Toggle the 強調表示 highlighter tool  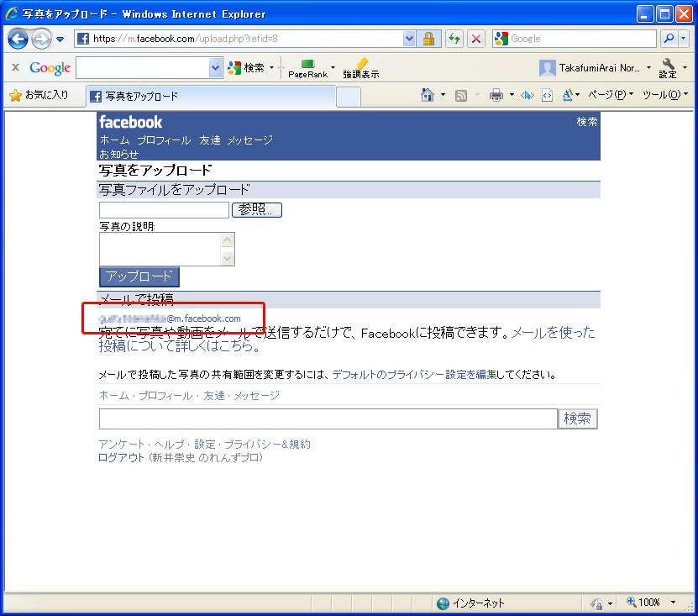coord(361,69)
